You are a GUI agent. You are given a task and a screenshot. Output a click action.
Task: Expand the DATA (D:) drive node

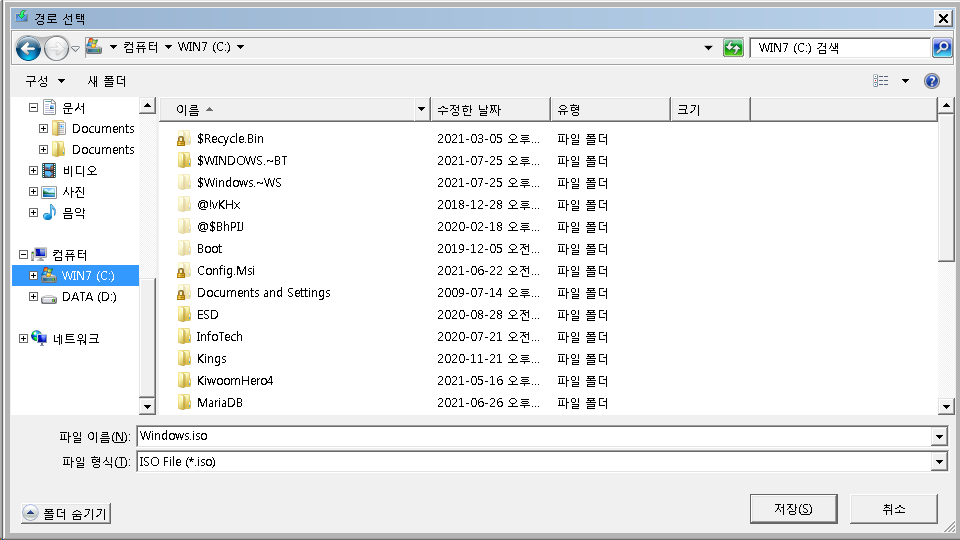pyautogui.click(x=34, y=296)
